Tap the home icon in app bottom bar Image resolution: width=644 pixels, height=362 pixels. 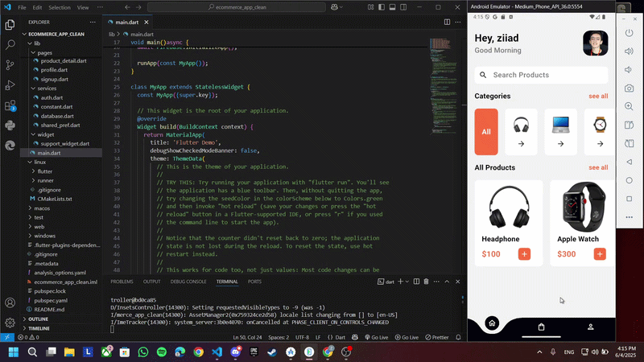(492, 323)
